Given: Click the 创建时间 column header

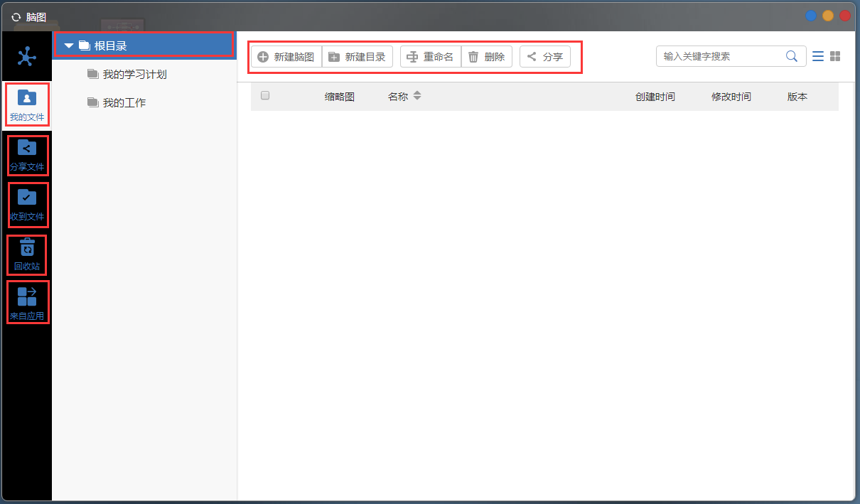Looking at the screenshot, I should pyautogui.click(x=655, y=97).
